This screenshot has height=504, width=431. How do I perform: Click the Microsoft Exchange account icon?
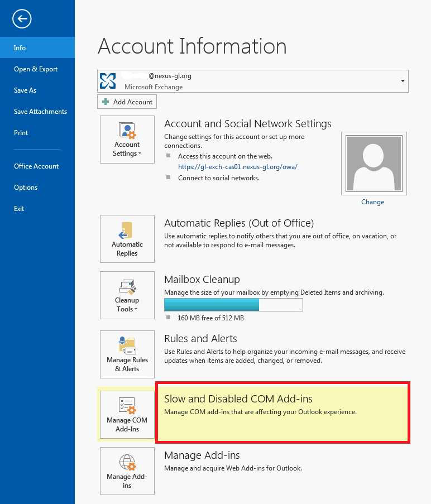[108, 81]
